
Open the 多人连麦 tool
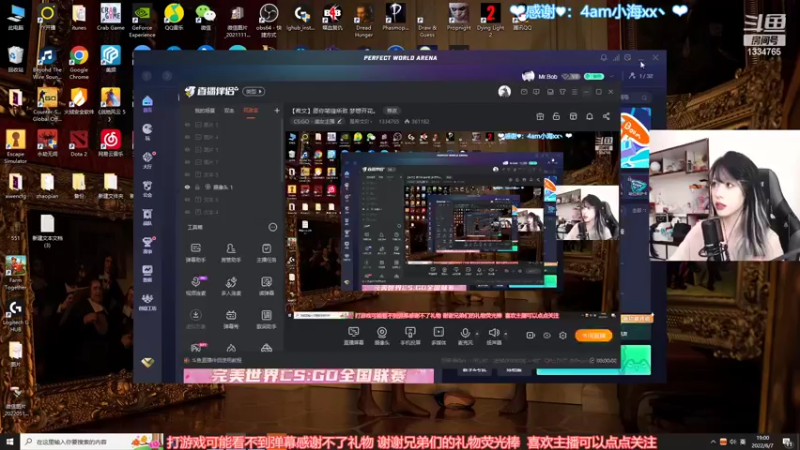click(x=231, y=286)
